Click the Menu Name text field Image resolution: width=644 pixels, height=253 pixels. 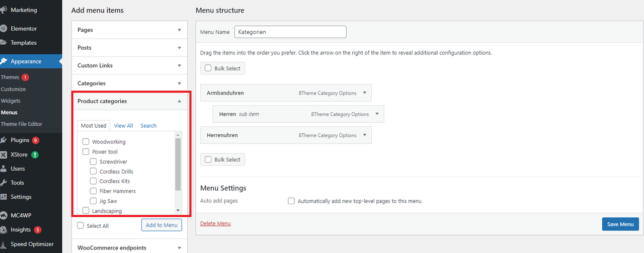(290, 32)
